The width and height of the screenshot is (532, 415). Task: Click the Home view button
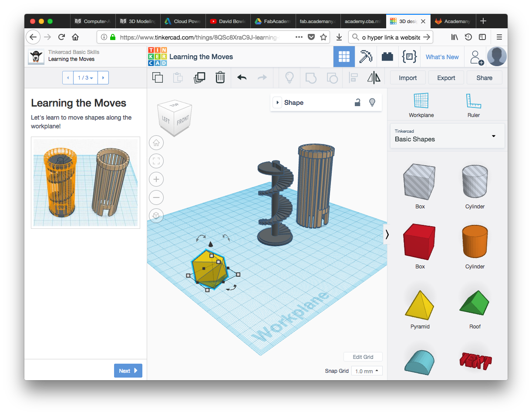coord(156,143)
